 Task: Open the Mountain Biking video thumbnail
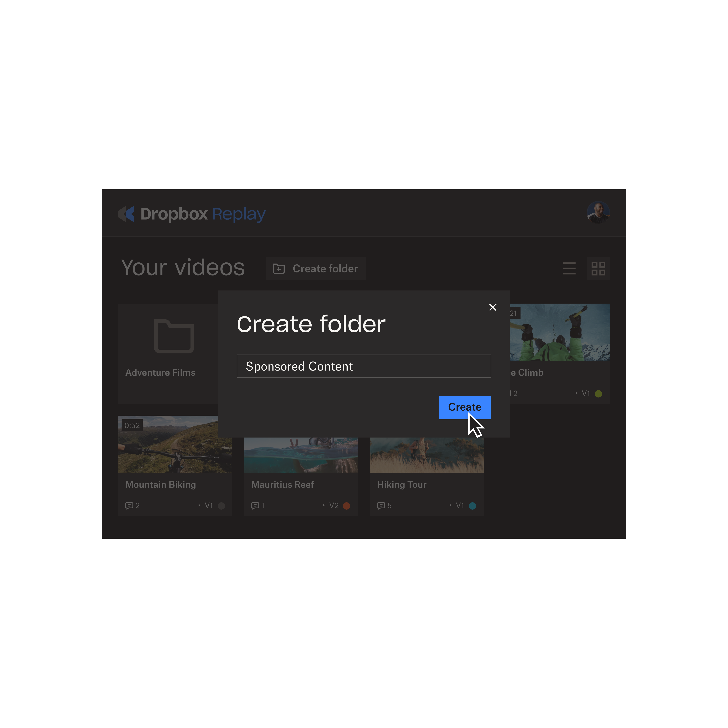pos(175,445)
